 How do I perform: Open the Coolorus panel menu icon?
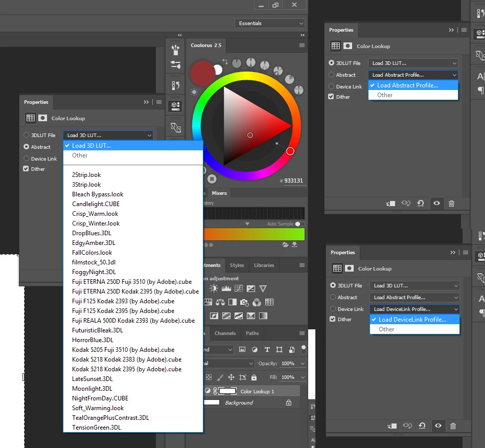302,46
